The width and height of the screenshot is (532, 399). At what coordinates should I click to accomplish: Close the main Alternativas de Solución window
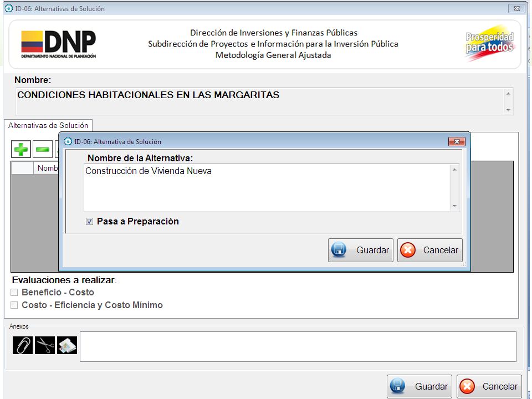click(516, 8)
